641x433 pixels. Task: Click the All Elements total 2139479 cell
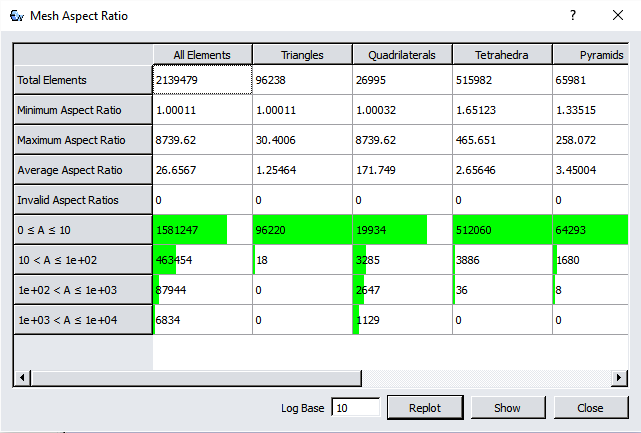tap(202, 80)
